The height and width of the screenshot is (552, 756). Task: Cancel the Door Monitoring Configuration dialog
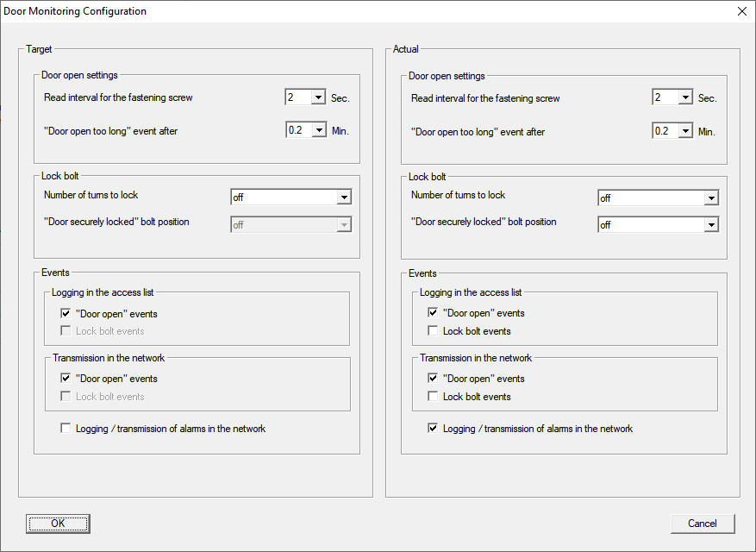pos(702,524)
